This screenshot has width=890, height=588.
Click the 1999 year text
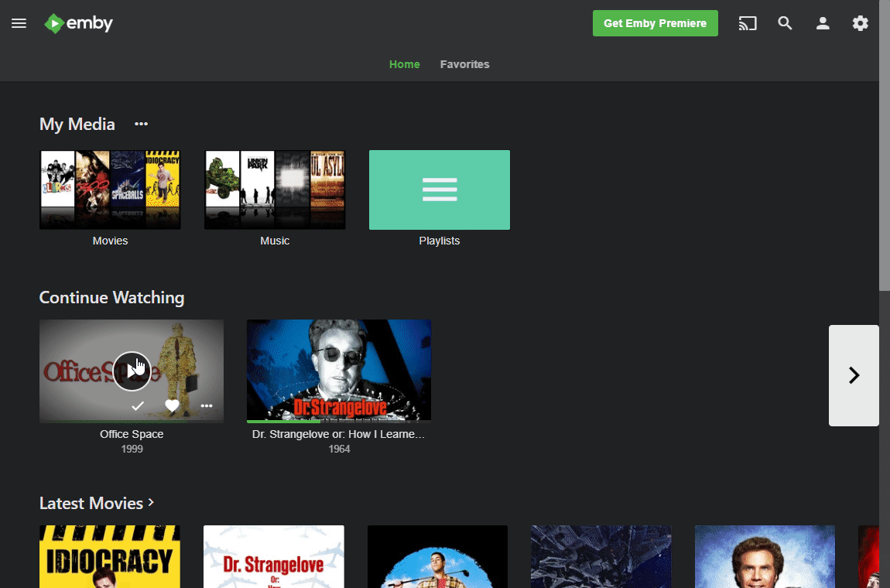(x=132, y=449)
